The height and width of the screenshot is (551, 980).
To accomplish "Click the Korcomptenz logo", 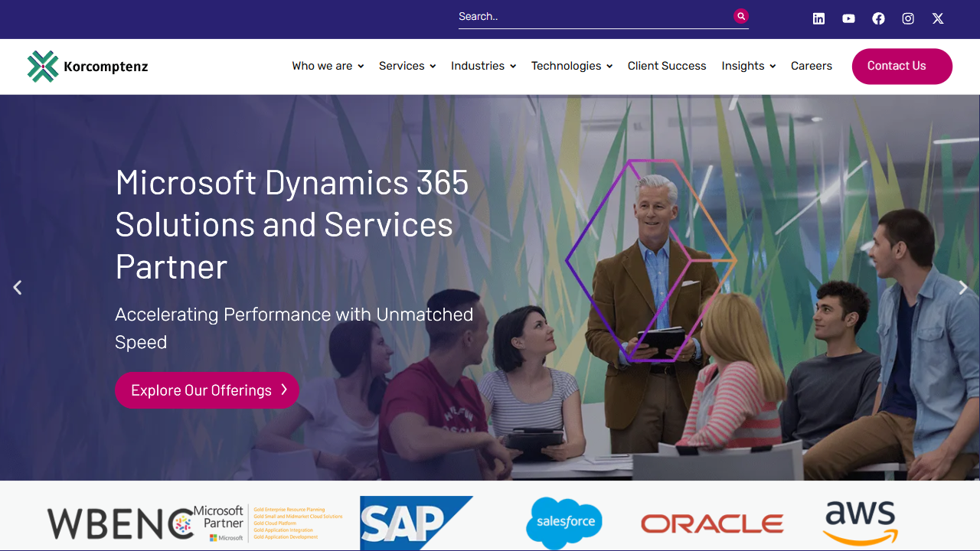I will (87, 67).
